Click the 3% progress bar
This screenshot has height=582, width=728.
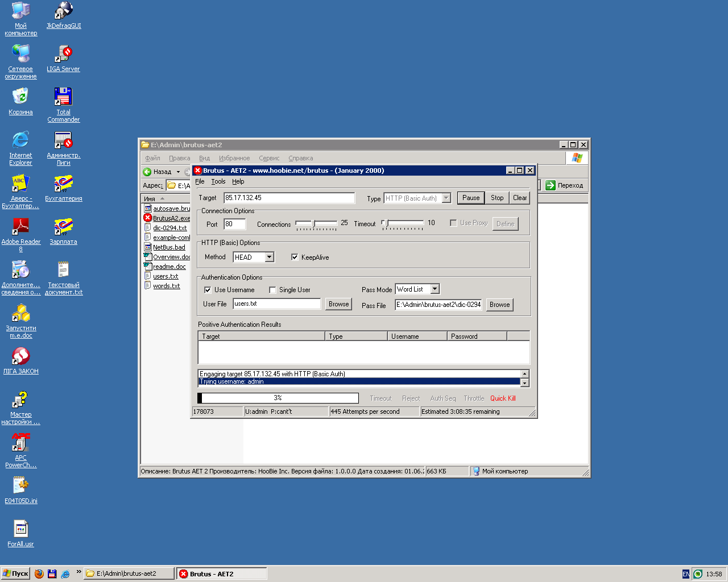tap(278, 398)
